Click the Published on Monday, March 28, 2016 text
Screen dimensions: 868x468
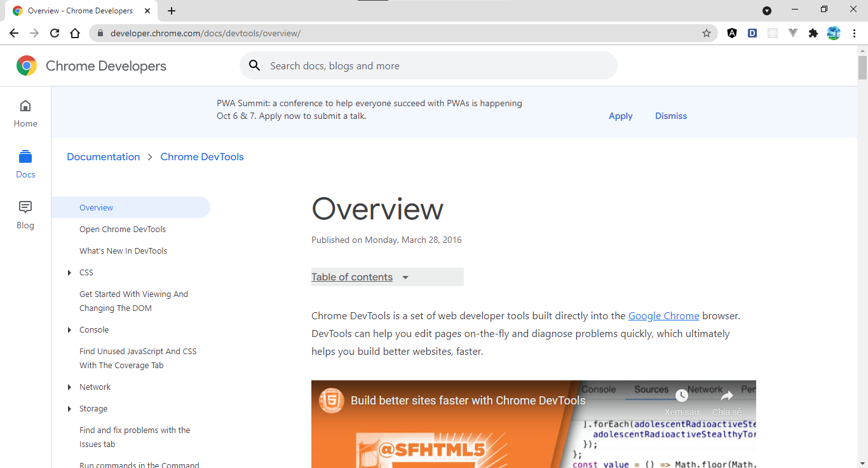[x=386, y=240]
